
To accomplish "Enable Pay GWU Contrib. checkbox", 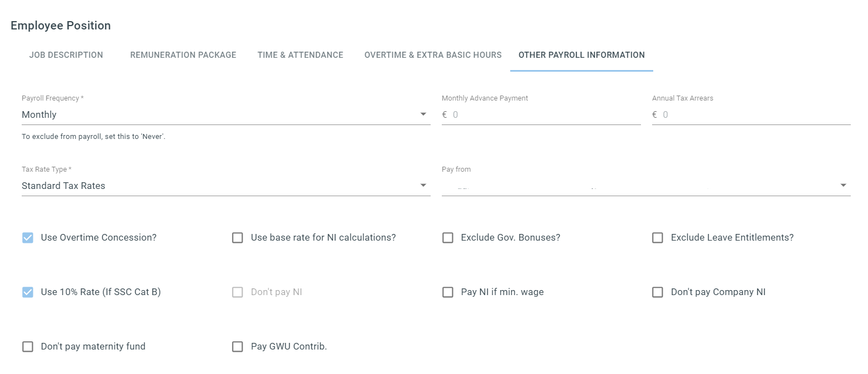I will pyautogui.click(x=238, y=347).
